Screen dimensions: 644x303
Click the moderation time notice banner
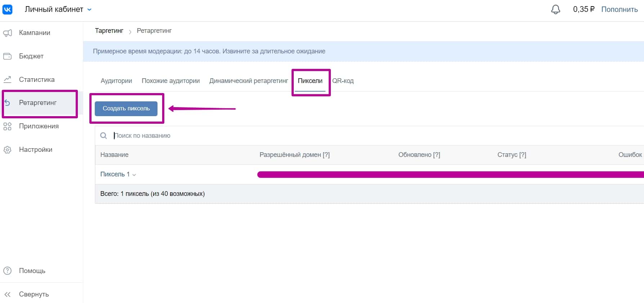click(363, 51)
